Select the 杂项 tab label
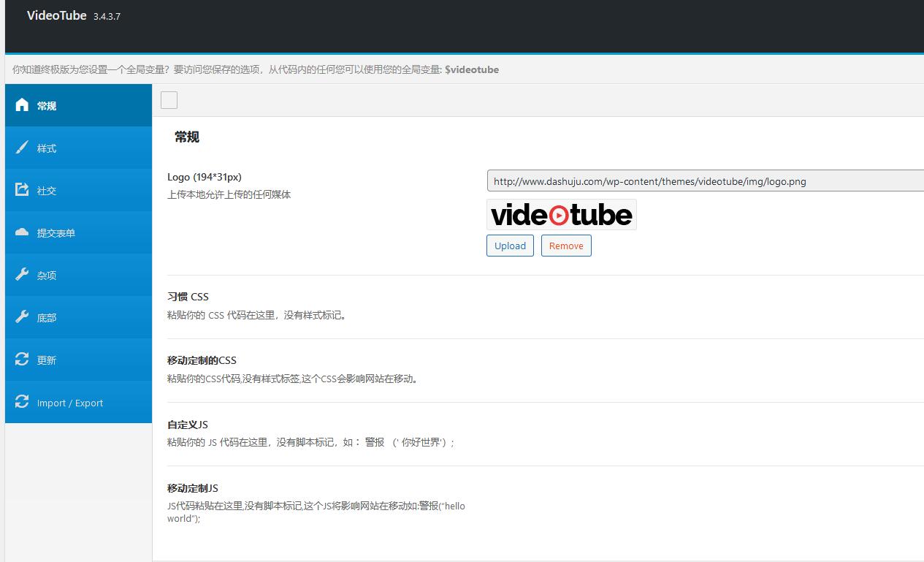This screenshot has width=924, height=562. [x=47, y=276]
